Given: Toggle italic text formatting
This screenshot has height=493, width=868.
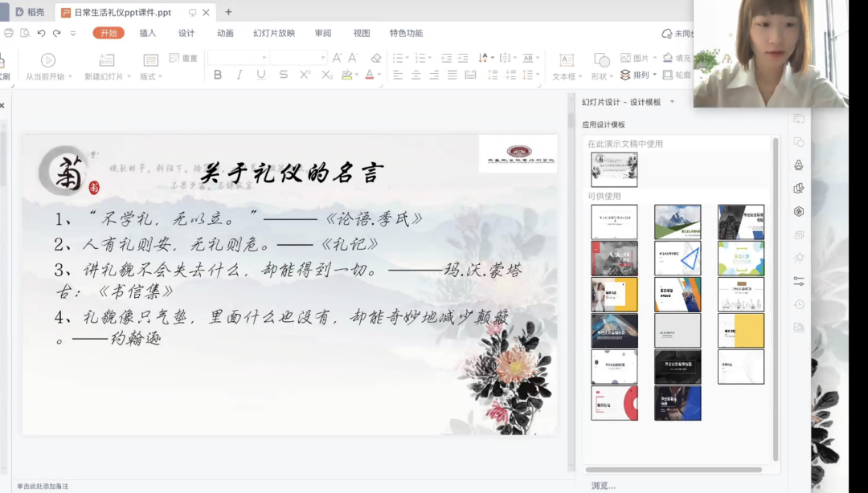Looking at the screenshot, I should [x=239, y=75].
